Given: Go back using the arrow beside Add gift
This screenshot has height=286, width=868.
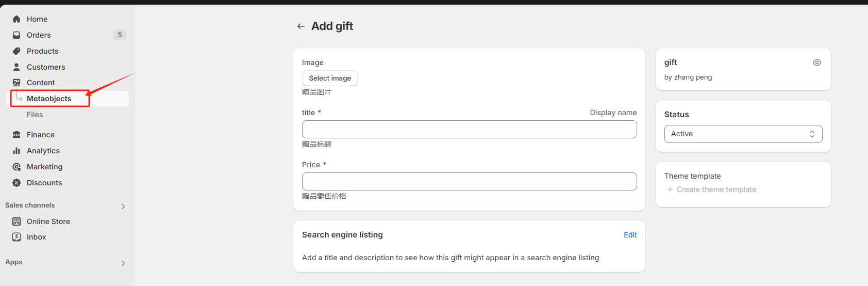Looking at the screenshot, I should tap(301, 26).
